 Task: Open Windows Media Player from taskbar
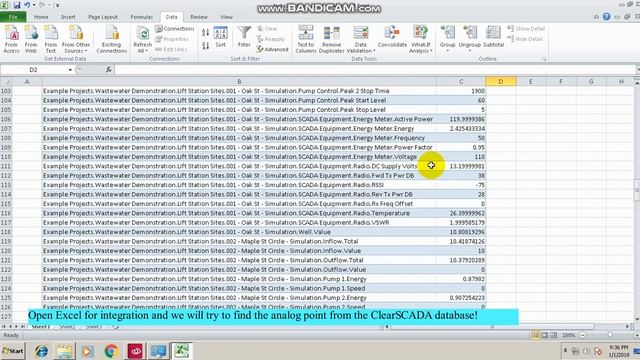pyautogui.click(x=87, y=351)
